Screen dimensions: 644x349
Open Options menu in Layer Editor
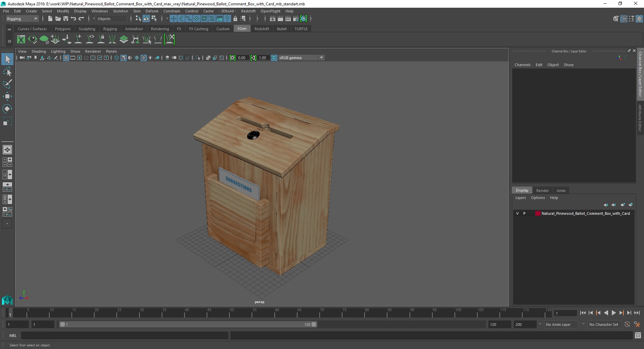pyautogui.click(x=538, y=198)
